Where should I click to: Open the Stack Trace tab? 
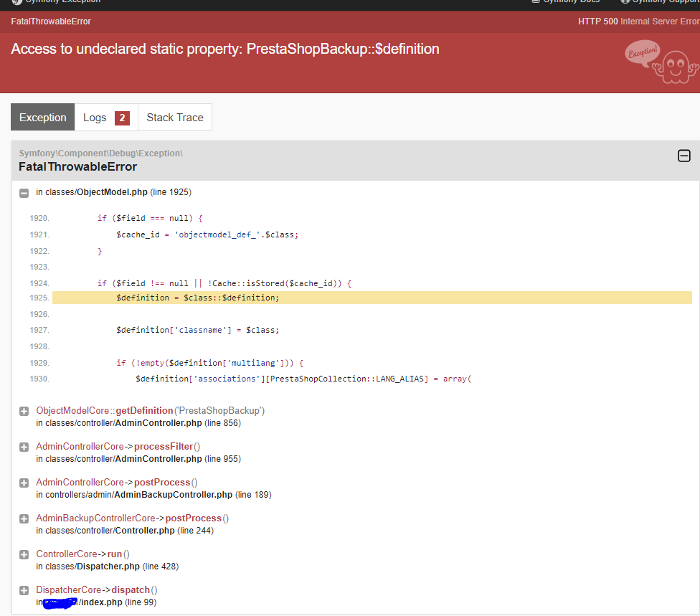click(x=174, y=118)
